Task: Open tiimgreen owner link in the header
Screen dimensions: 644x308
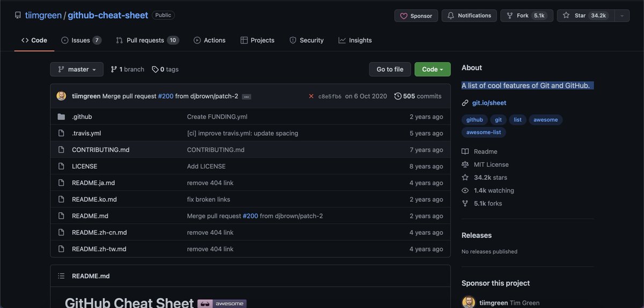Action: point(43,16)
